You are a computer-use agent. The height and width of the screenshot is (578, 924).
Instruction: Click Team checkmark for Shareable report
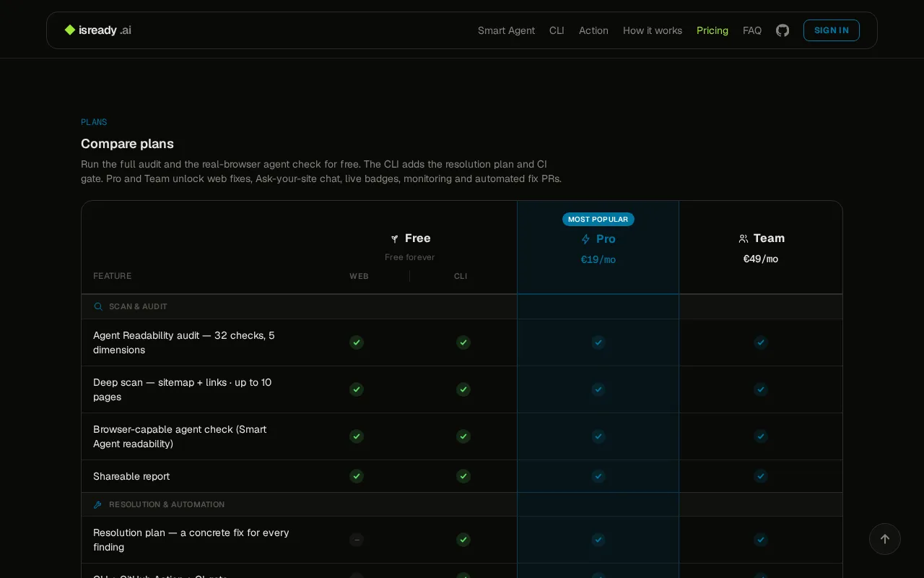761,476
